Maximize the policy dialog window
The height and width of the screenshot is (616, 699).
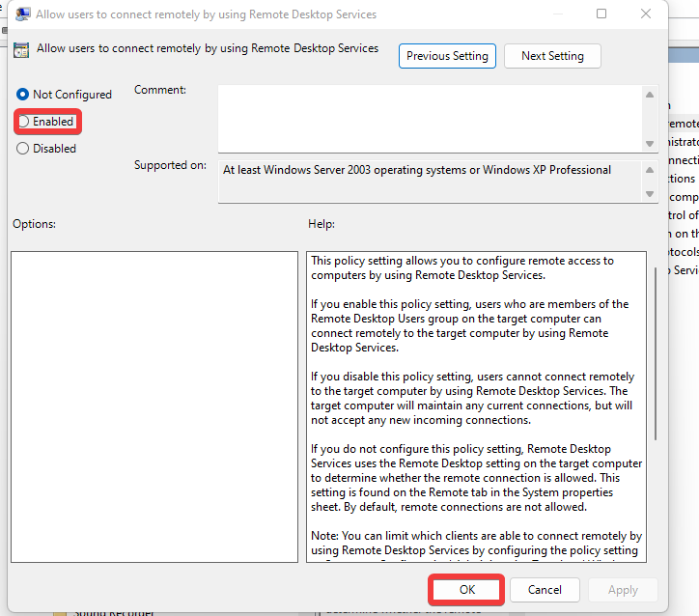coord(601,14)
